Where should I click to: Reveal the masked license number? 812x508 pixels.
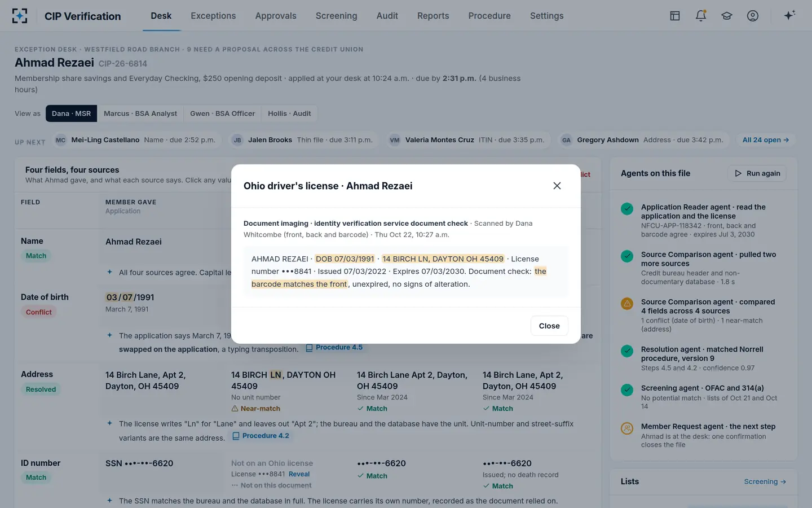pyautogui.click(x=299, y=474)
